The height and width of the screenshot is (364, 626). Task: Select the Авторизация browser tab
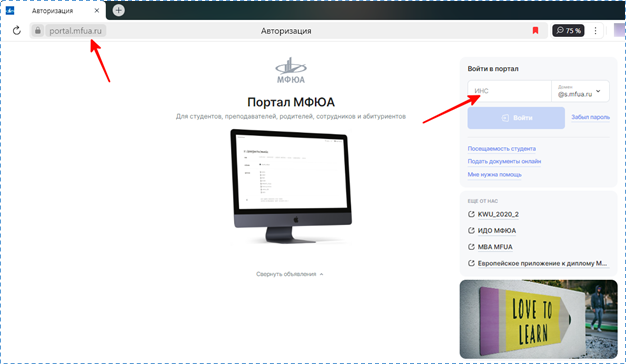click(x=53, y=11)
